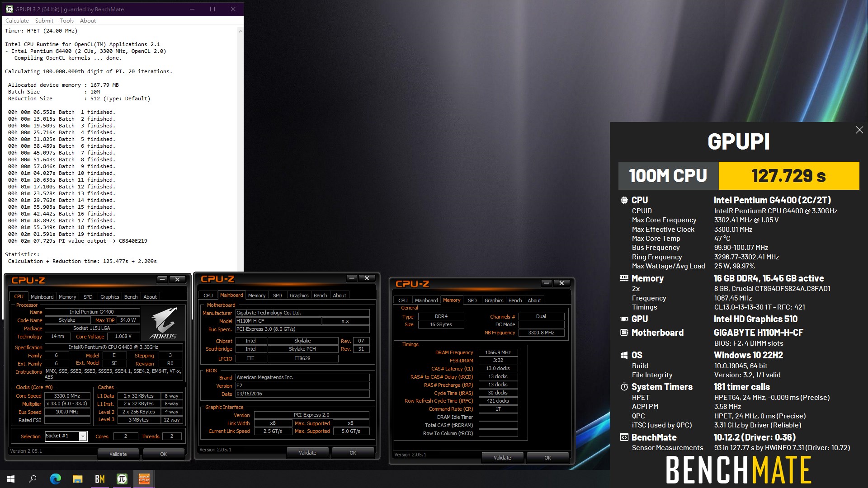Minimize the CPU-Z Mainboard window
Viewport: 868px width, 488px height.
[352, 278]
